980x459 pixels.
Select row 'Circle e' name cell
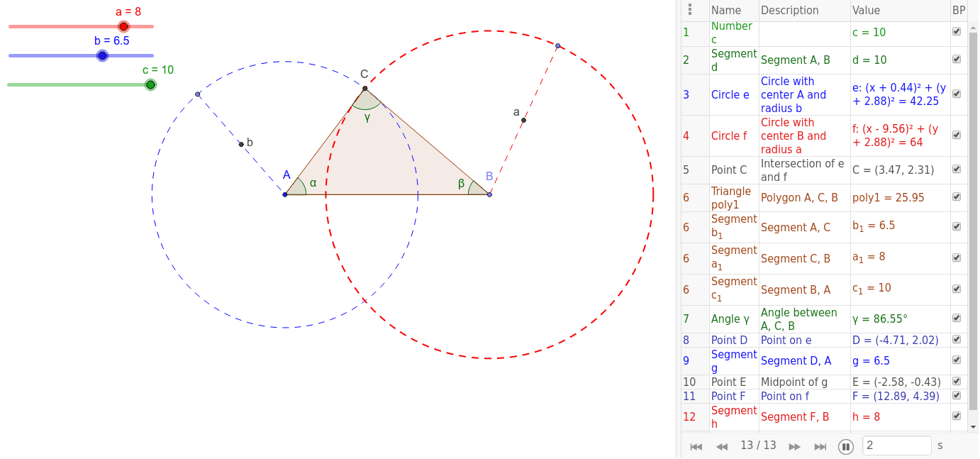tap(734, 94)
